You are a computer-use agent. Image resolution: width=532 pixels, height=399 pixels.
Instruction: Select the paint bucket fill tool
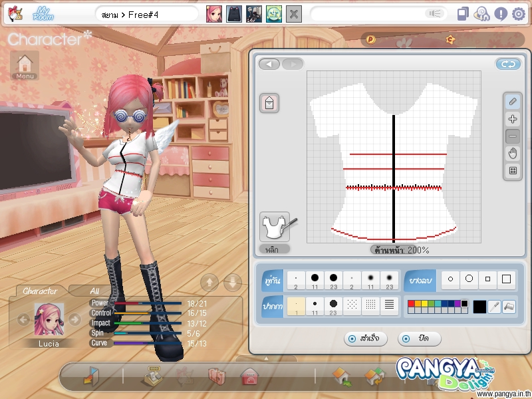(509, 307)
